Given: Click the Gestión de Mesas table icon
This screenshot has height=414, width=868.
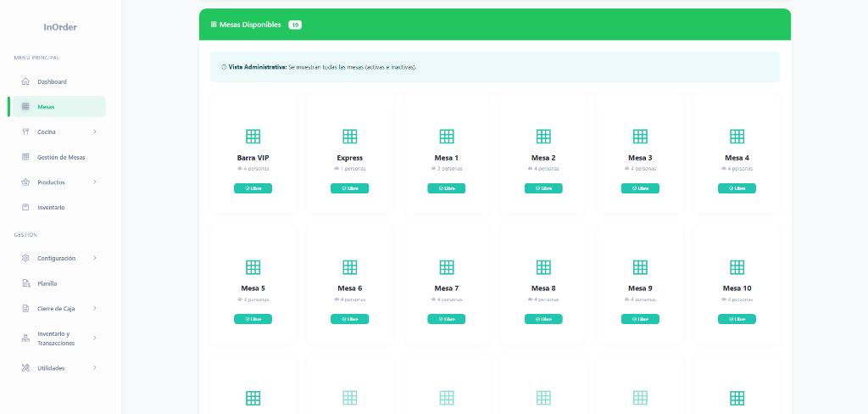Looking at the screenshot, I should [x=25, y=157].
